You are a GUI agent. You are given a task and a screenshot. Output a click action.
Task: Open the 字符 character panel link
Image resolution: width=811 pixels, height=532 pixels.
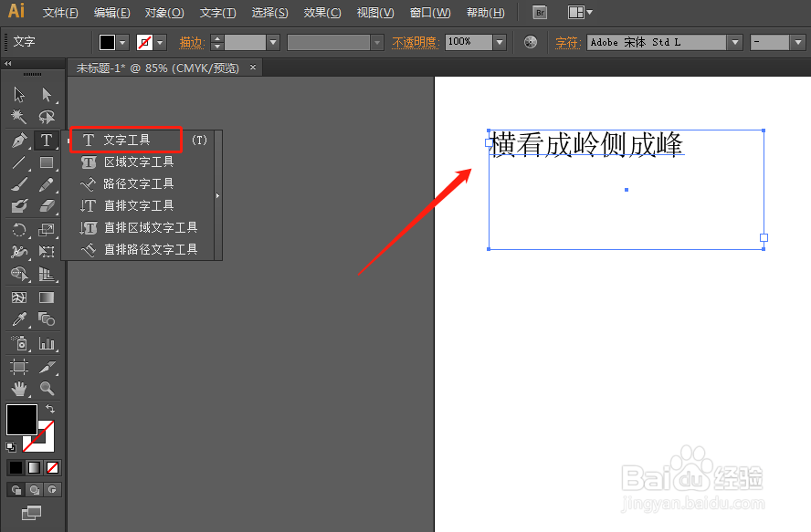point(567,42)
